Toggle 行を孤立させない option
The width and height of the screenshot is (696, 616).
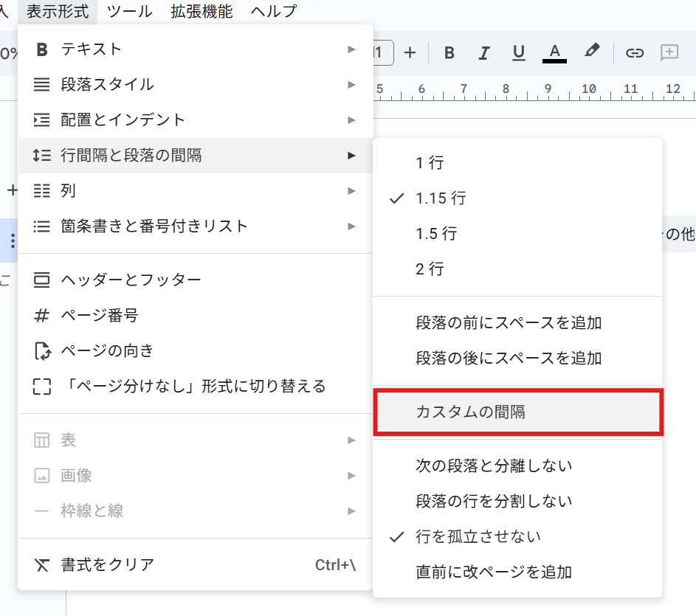tap(478, 536)
